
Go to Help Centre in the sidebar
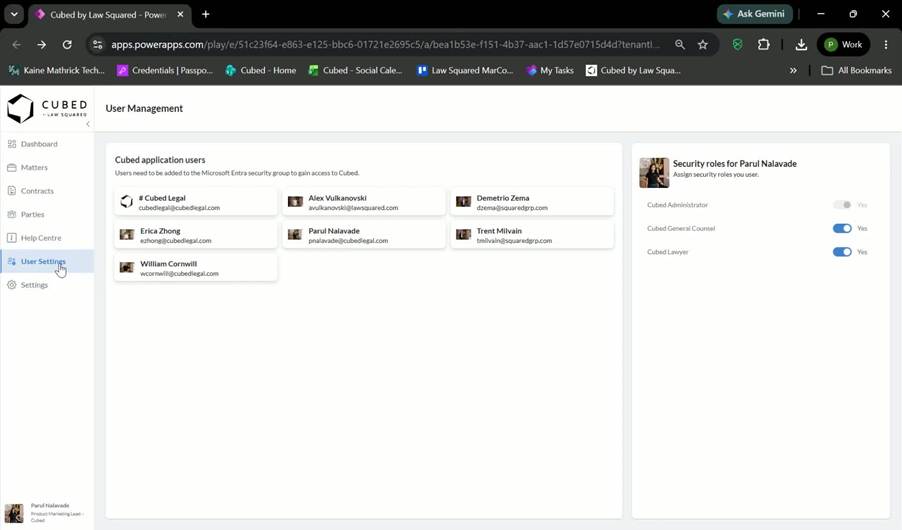(x=47, y=238)
